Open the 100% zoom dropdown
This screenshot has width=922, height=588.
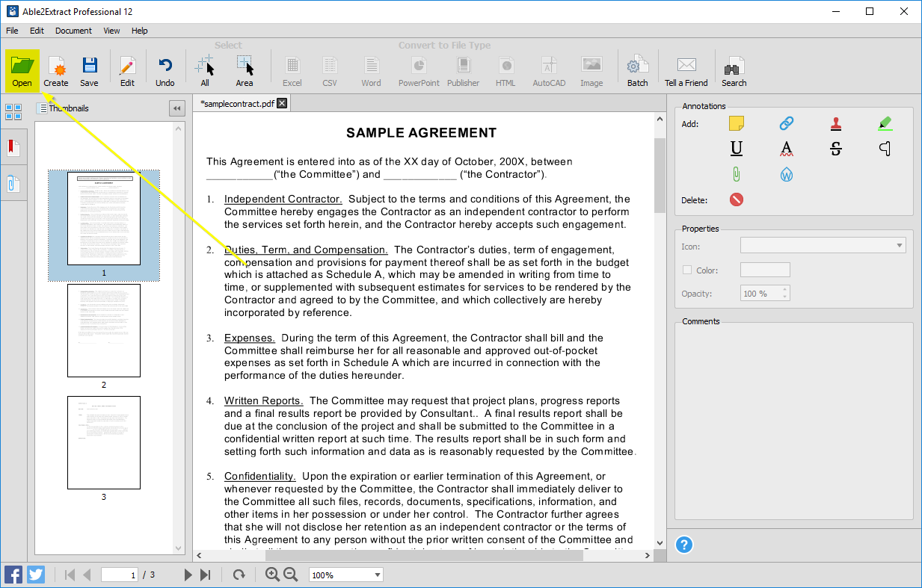(x=346, y=575)
